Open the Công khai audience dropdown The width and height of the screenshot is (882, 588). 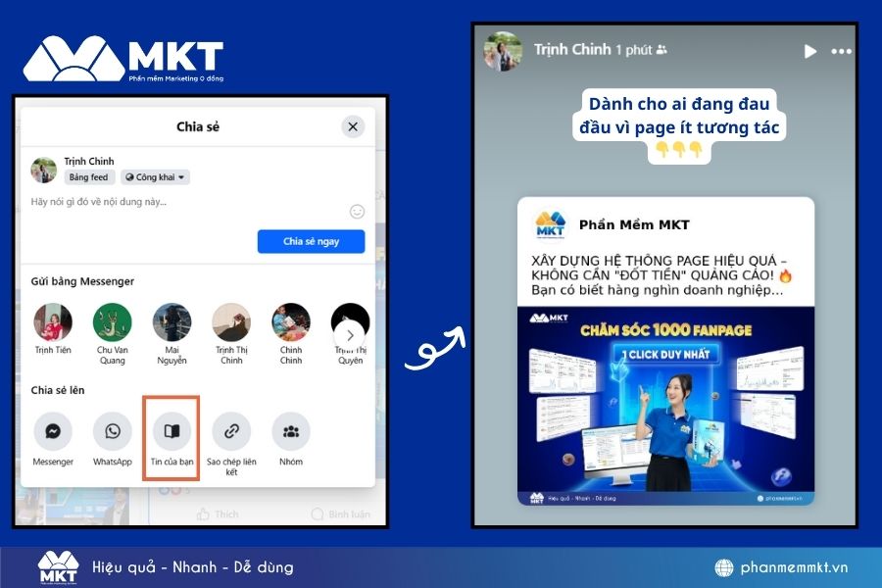pos(155,177)
